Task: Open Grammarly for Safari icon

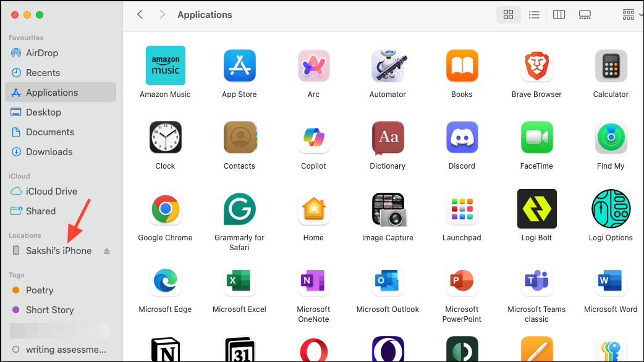Action: point(239,209)
